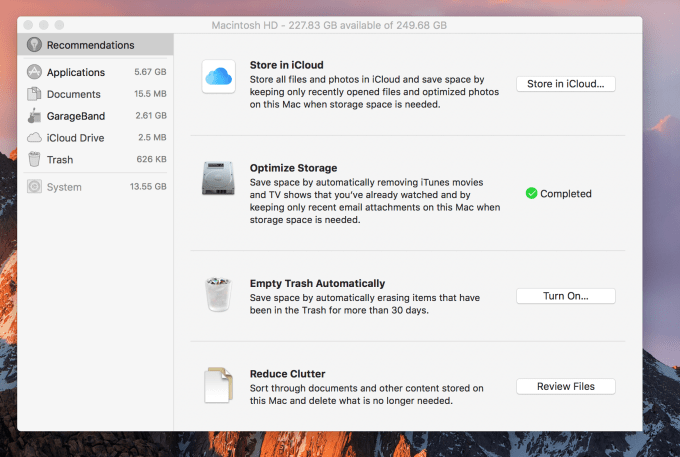The image size is (680, 457).
Task: Open the Applications category
Action: pos(76,72)
